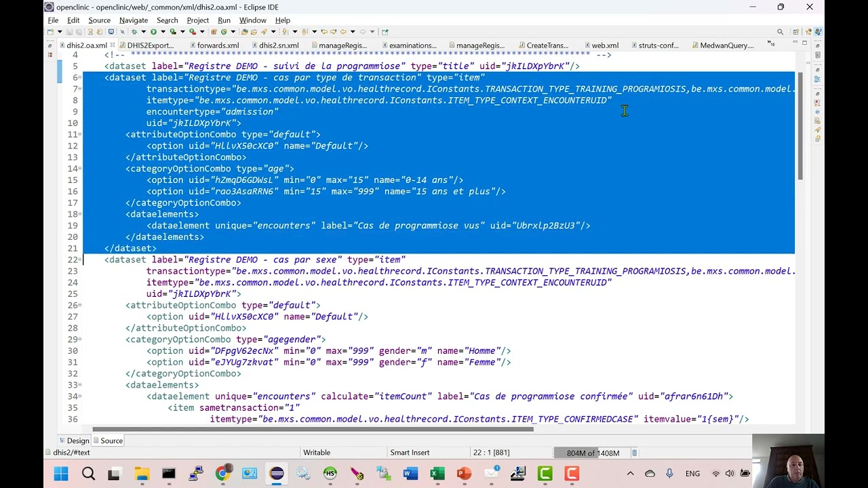This screenshot has width=868, height=488.
Task: Open Windows Start menu on taskbar
Action: [61, 474]
